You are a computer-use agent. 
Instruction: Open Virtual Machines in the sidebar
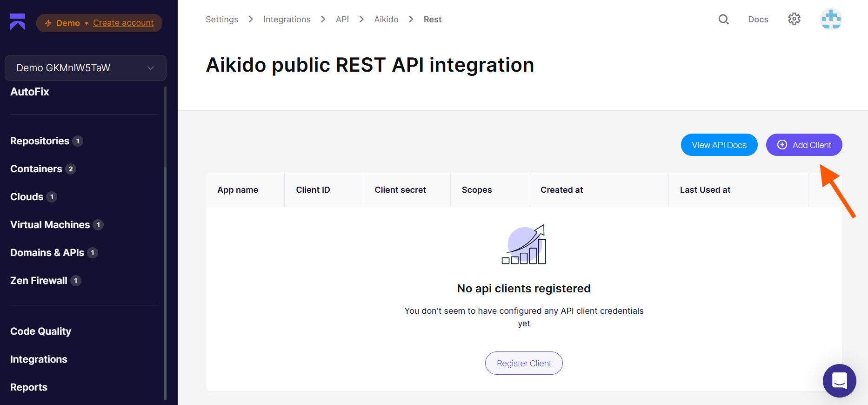[x=50, y=225]
